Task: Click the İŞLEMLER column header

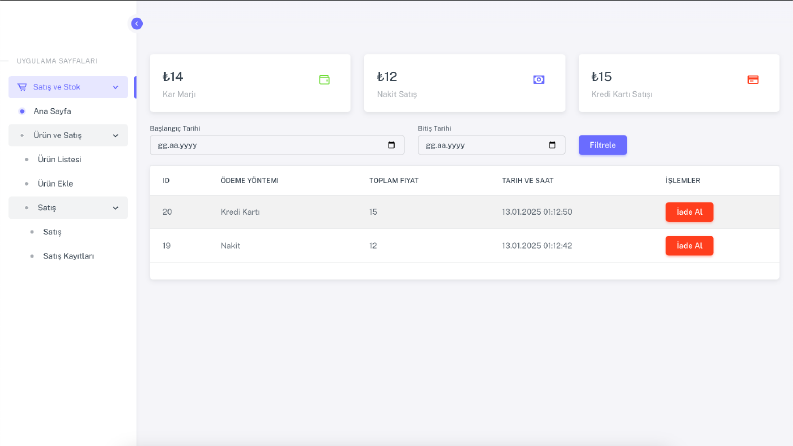Action: (683, 181)
